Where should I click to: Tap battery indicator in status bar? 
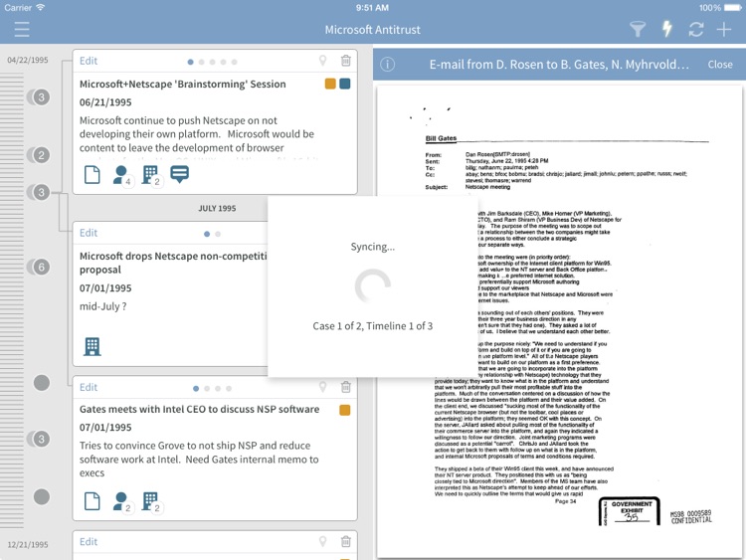(x=732, y=8)
